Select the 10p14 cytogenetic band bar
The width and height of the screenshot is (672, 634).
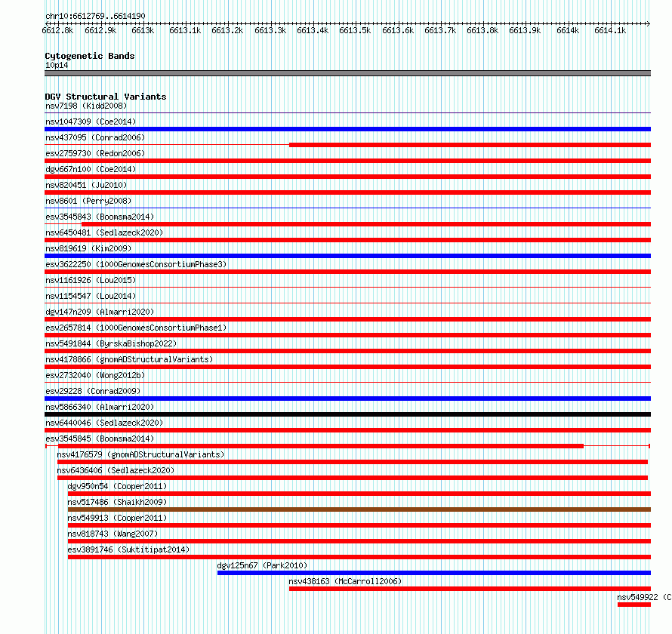tap(347, 73)
